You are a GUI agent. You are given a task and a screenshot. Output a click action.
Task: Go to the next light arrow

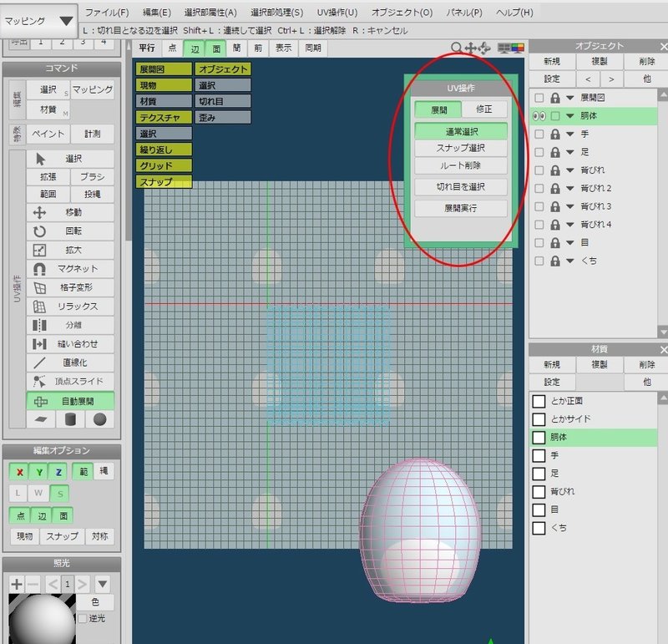[x=82, y=584]
